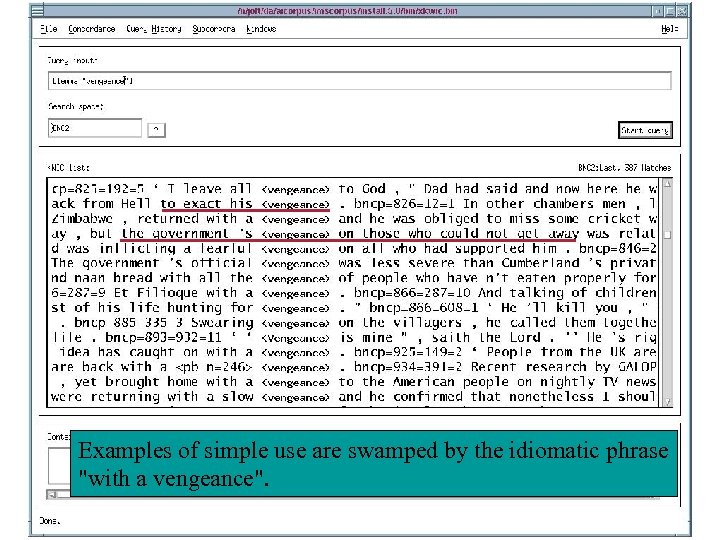Select line 'was inflicting a fearful vengeance'
This screenshot has width=720, height=540.
click(x=354, y=248)
